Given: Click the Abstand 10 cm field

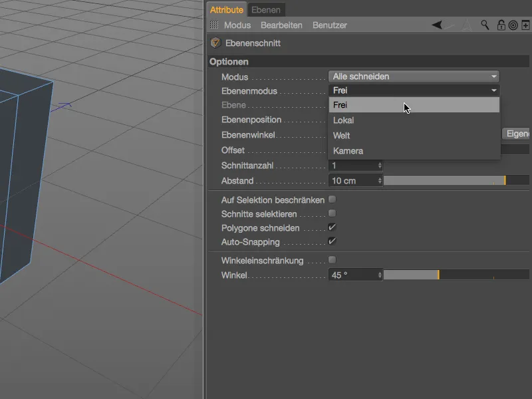Looking at the screenshot, I should pos(353,180).
